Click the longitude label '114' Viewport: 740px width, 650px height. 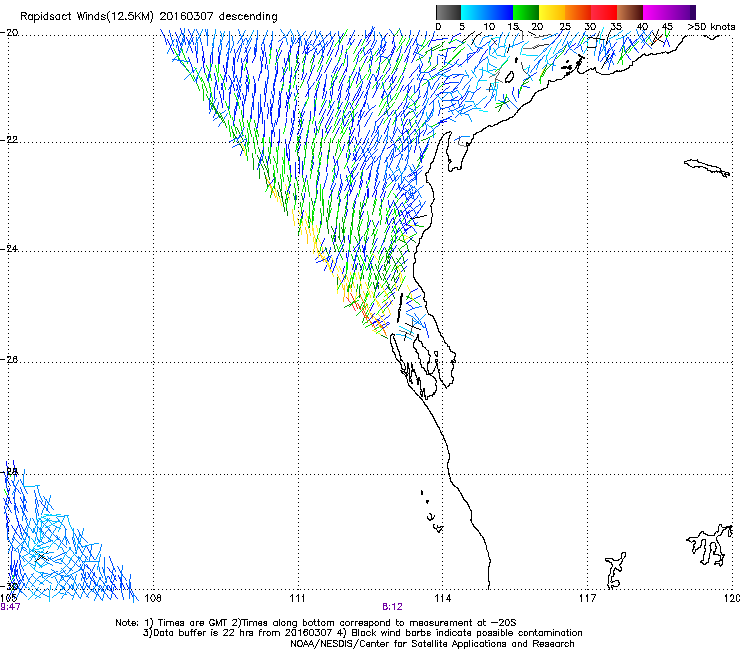[443, 599]
